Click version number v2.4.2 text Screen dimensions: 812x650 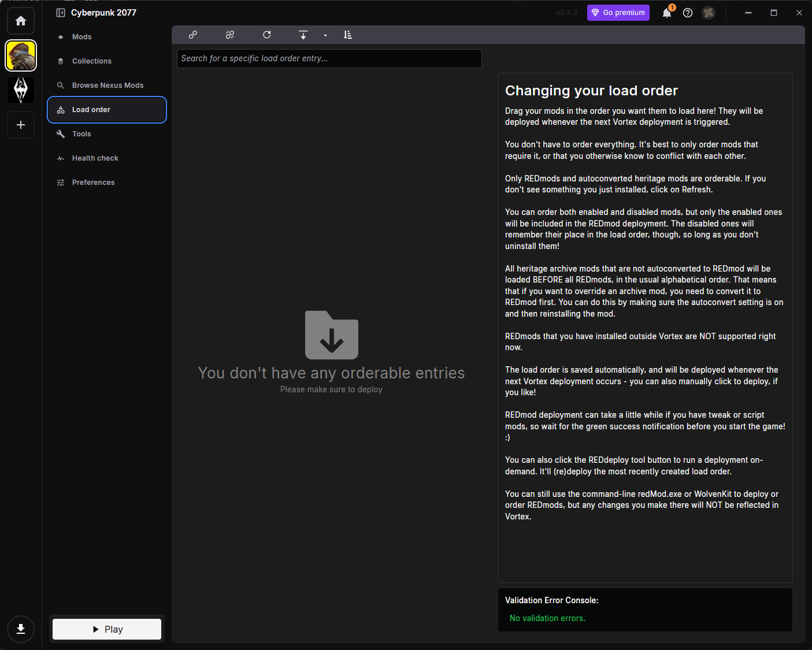(566, 13)
